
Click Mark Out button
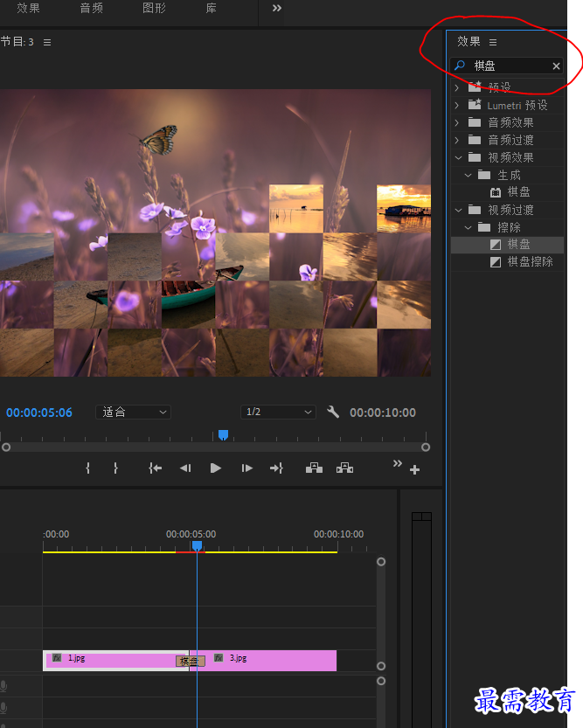[115, 468]
